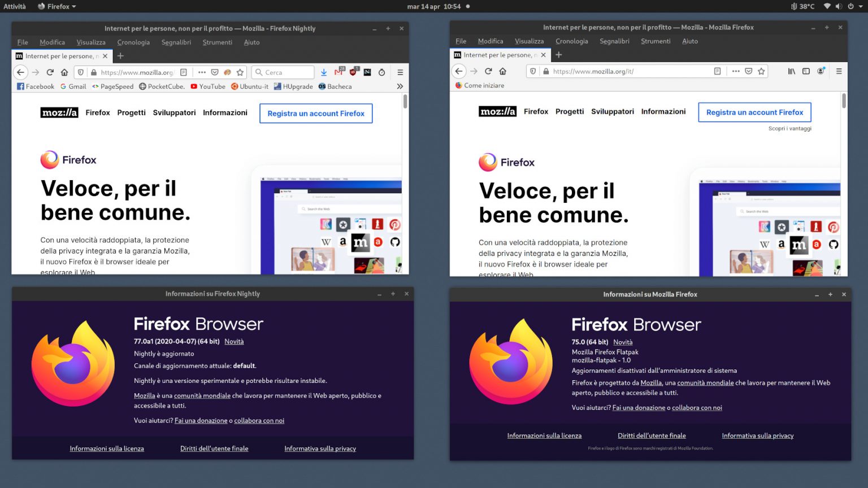Screen dimensions: 868x488
Task: Open hamburger menu in Mozilla Firefox window
Action: (839, 71)
